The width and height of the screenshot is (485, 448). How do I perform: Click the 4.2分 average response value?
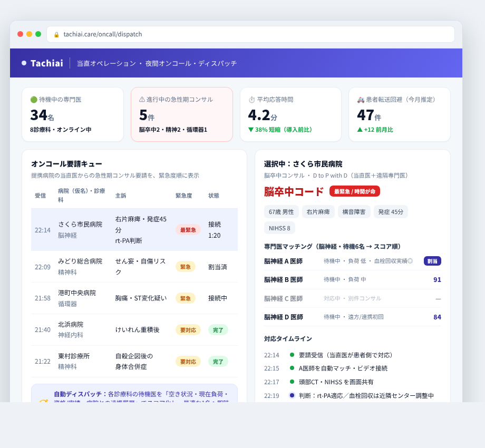tap(263, 115)
